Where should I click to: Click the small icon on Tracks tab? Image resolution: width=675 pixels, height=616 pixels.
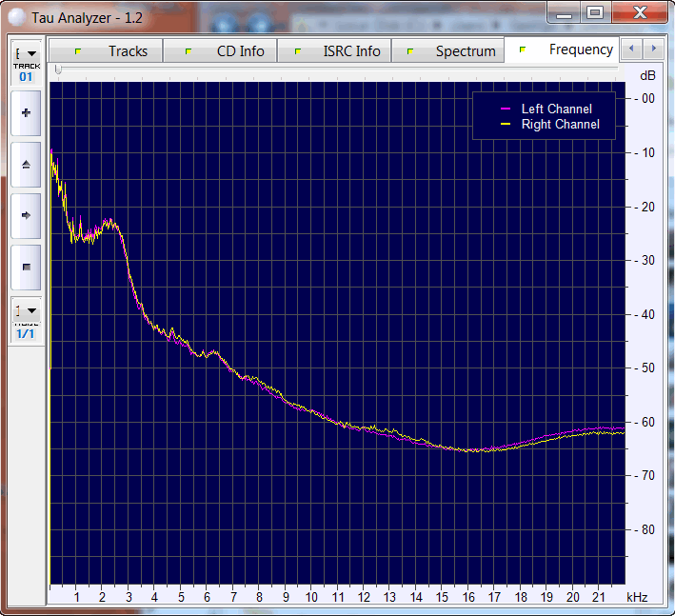click(x=78, y=51)
